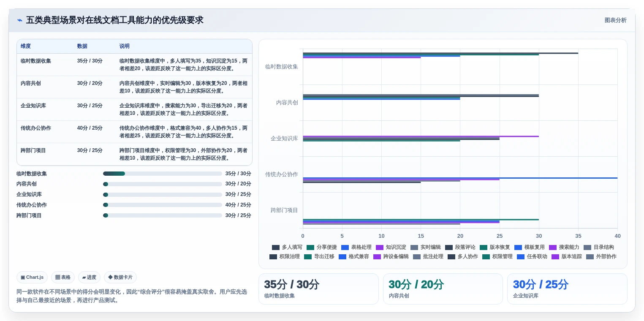644x321 pixels.
Task: Select the 数据卡片 tag chip
Action: (x=120, y=277)
